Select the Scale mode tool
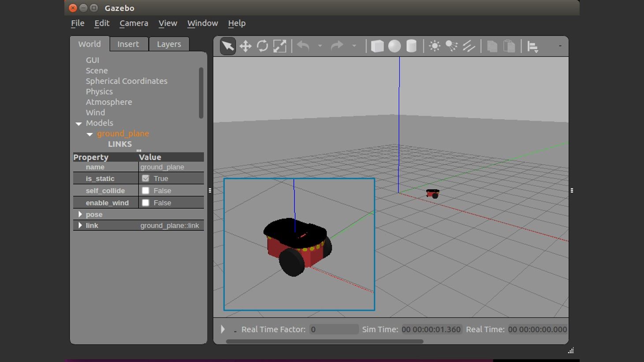This screenshot has width=644, height=362. (x=279, y=46)
